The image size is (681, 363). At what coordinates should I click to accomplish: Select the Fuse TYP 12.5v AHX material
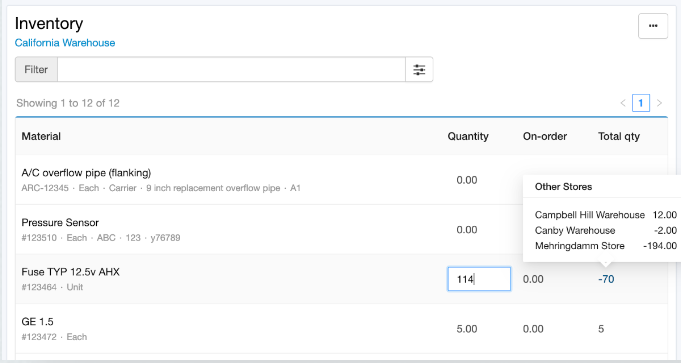tap(70, 272)
